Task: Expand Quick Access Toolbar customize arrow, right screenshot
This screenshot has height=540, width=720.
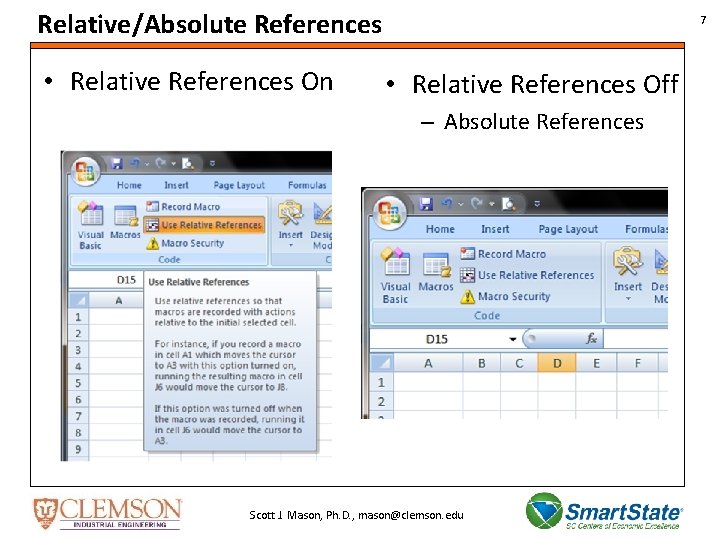Action: pos(537,203)
